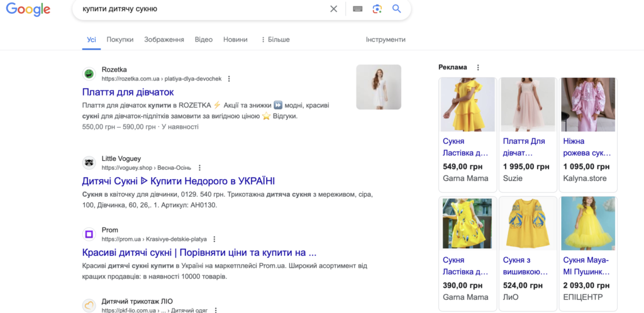Image resolution: width=644 pixels, height=313 pixels.
Task: Click the Little Voguey site name
Action: click(x=121, y=159)
